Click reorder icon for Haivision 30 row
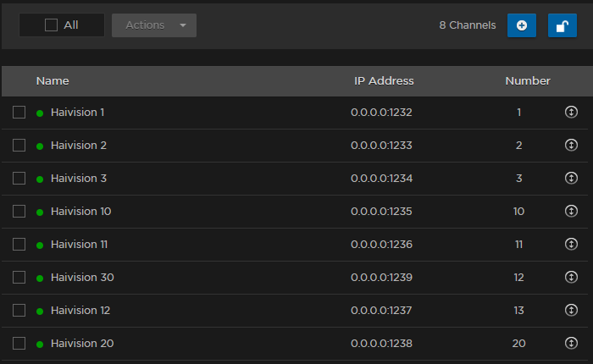Viewport: 593px width, 364px height. pyautogui.click(x=571, y=277)
